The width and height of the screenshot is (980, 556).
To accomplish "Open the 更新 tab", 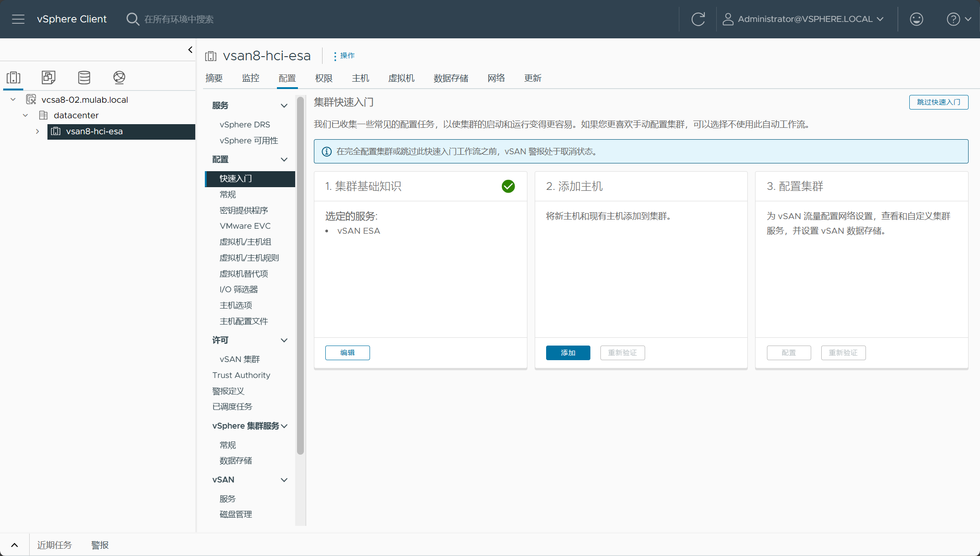I will click(533, 78).
